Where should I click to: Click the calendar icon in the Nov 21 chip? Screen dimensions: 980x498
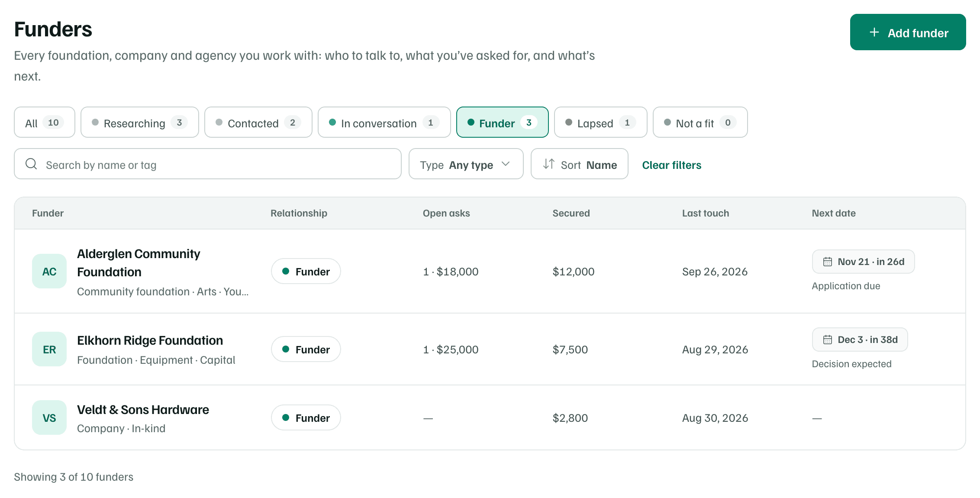[x=828, y=262]
